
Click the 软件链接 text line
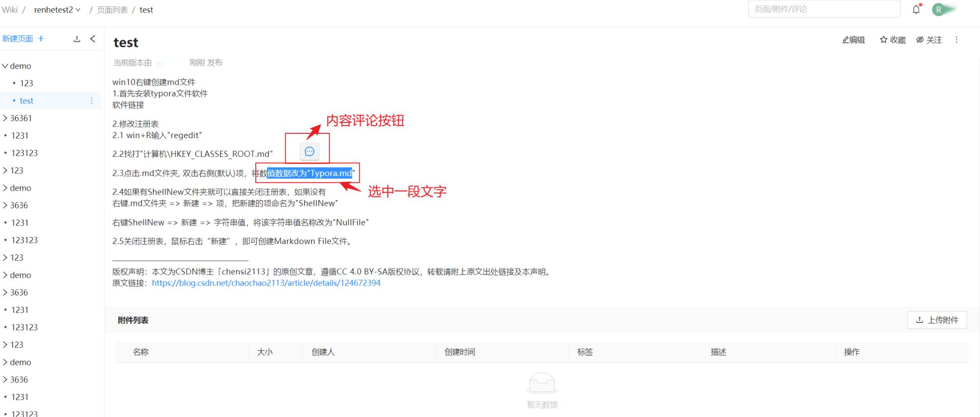coord(128,105)
